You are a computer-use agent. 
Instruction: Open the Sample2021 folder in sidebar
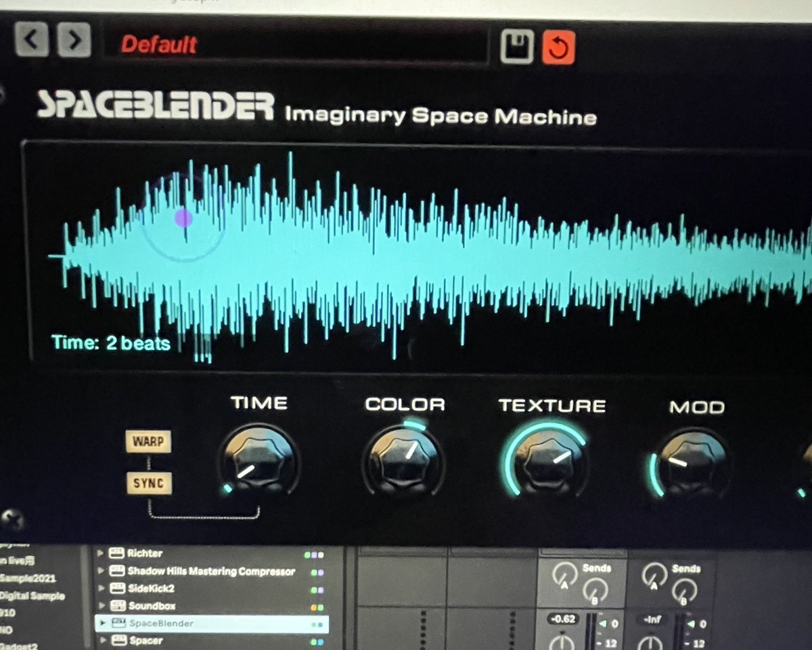pyautogui.click(x=28, y=579)
